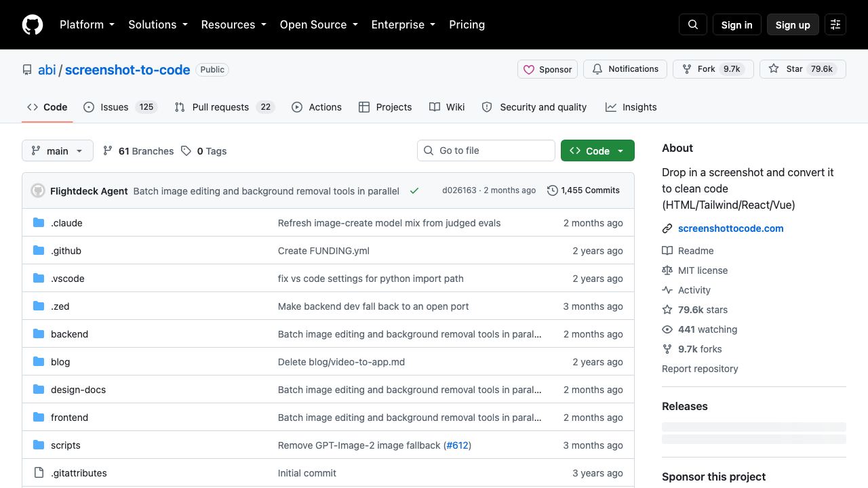Click the repository icon beside abi
868x488 pixels.
pyautogui.click(x=27, y=70)
